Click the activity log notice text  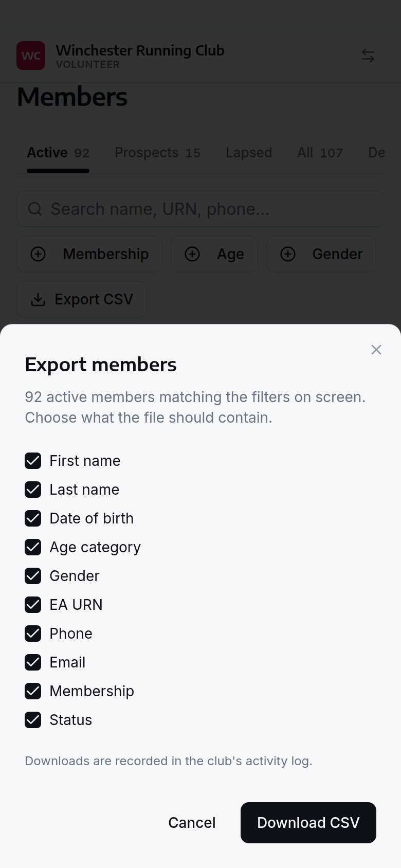pyautogui.click(x=169, y=761)
